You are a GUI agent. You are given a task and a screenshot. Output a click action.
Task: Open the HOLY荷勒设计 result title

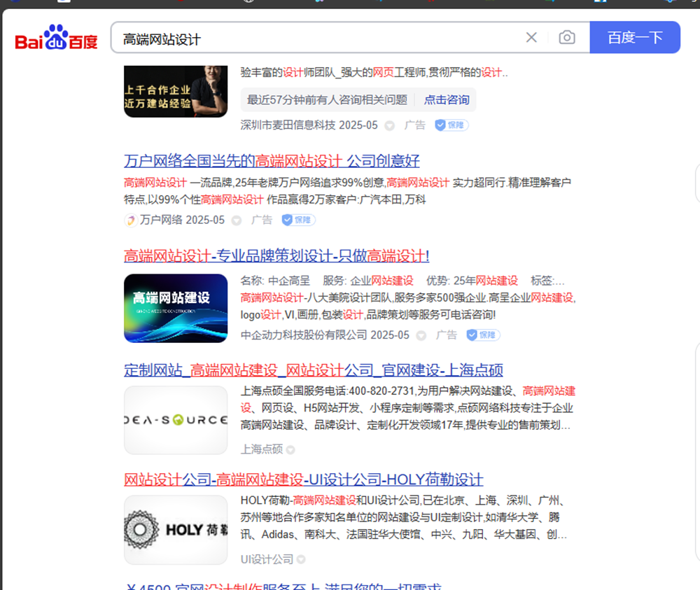[303, 480]
